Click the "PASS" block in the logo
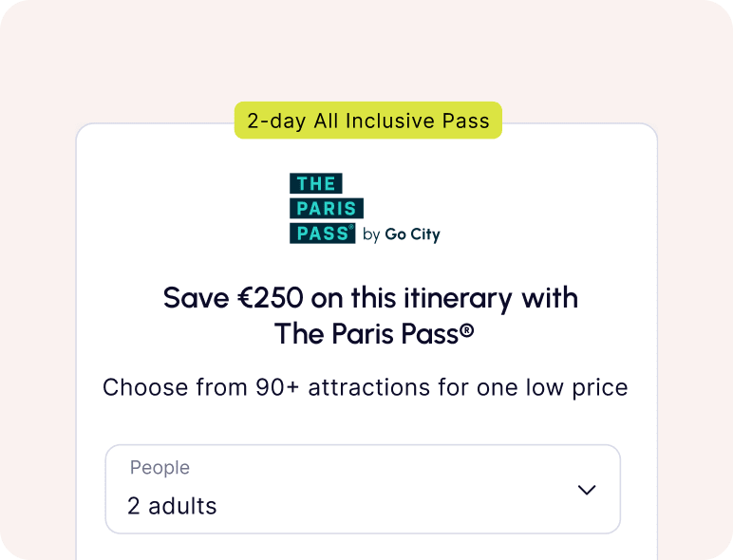The image size is (733, 560). pos(322,233)
